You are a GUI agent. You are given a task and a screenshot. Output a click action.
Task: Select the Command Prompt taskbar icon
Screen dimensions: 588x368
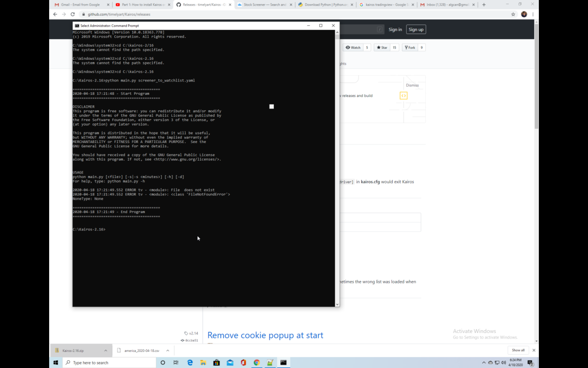283,363
